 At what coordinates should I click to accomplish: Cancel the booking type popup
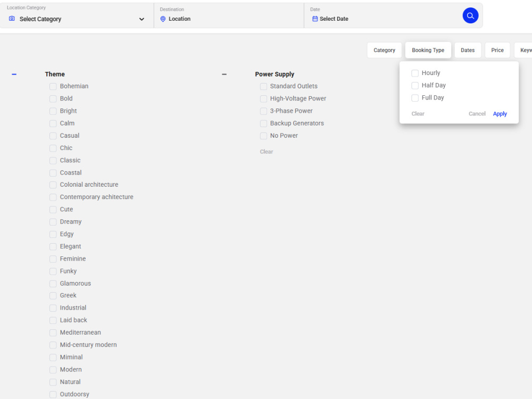click(477, 114)
